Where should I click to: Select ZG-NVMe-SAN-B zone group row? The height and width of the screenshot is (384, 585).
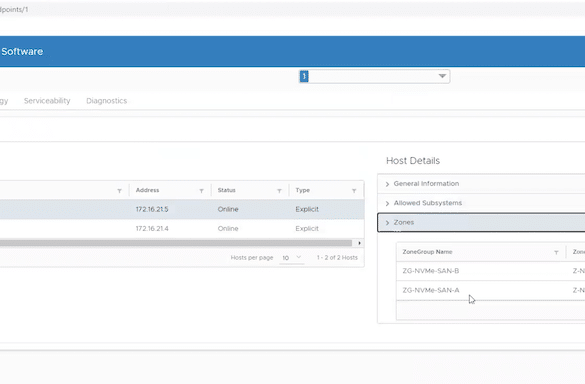tap(491, 271)
